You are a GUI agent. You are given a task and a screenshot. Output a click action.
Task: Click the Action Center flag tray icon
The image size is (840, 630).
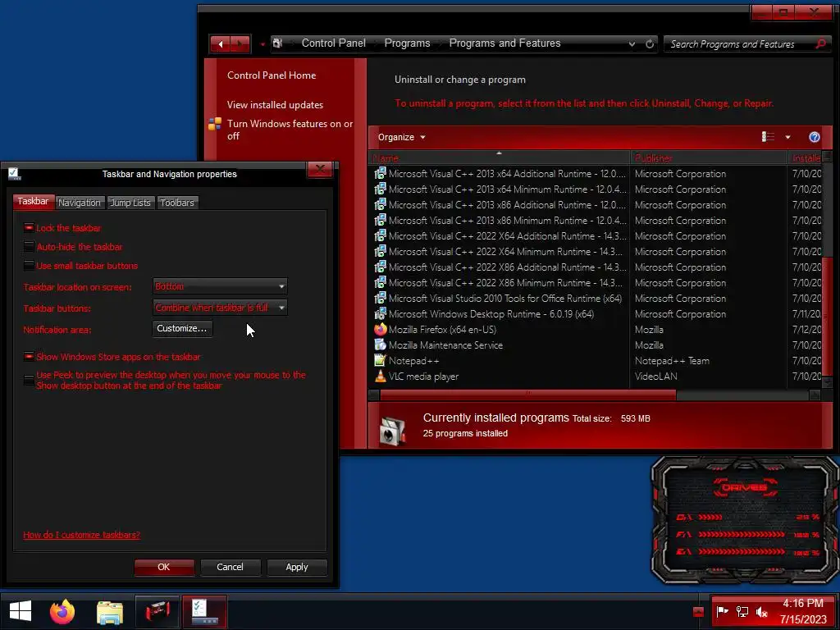tap(723, 611)
